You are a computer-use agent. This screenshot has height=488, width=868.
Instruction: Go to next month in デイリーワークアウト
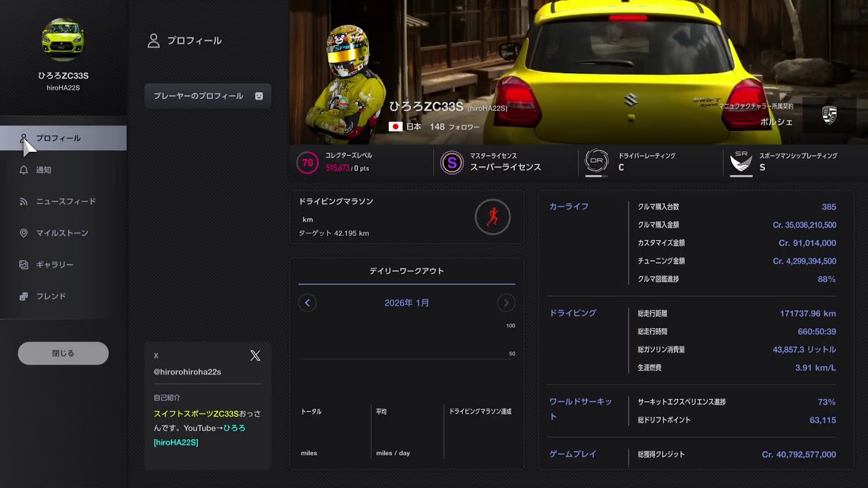coord(506,303)
